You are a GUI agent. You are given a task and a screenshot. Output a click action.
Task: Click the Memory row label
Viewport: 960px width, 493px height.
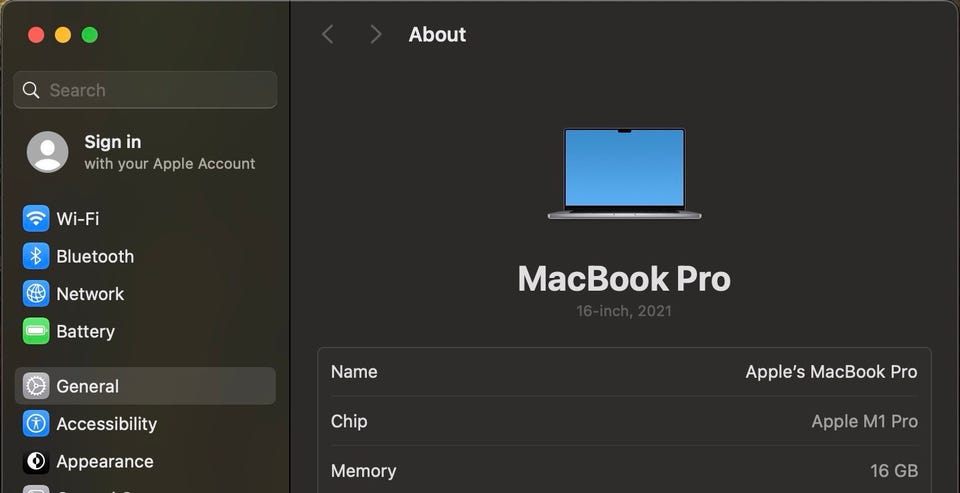pos(364,471)
